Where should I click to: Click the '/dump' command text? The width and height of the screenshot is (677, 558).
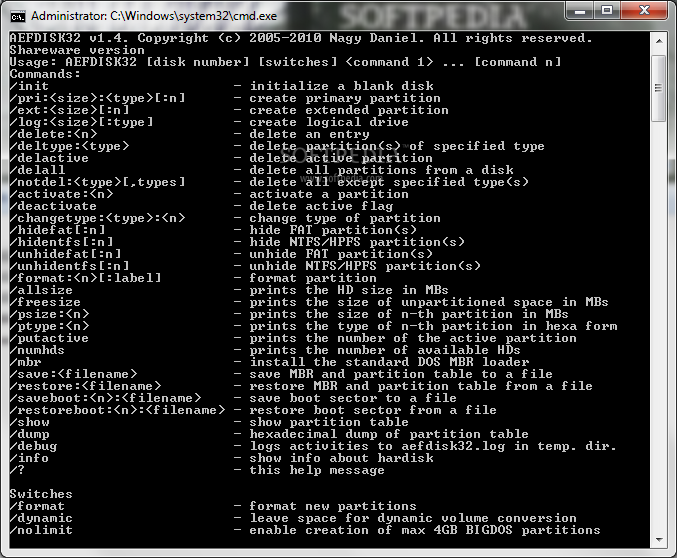(x=29, y=434)
